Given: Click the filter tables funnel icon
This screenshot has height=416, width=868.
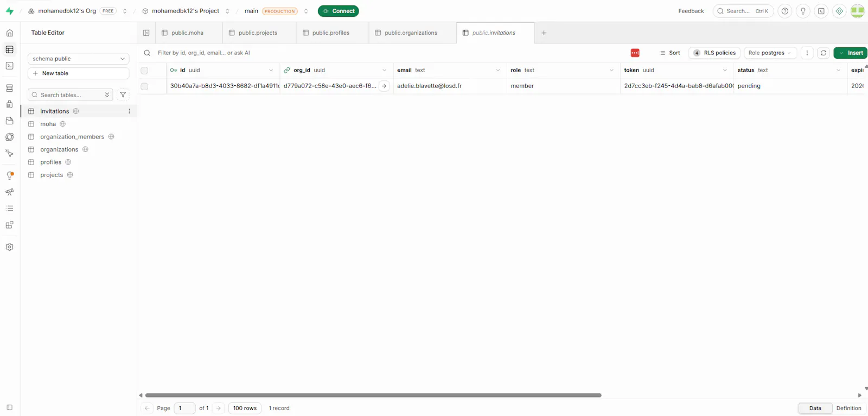Looking at the screenshot, I should click(123, 94).
